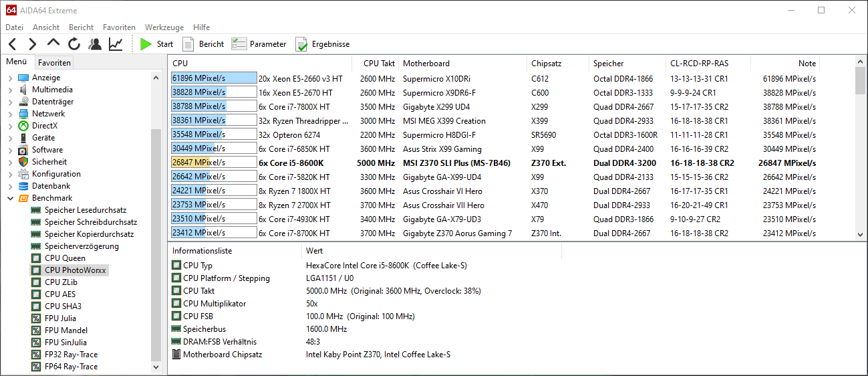Select Speicherverzögerung benchmark
868x376 pixels.
tap(82, 246)
